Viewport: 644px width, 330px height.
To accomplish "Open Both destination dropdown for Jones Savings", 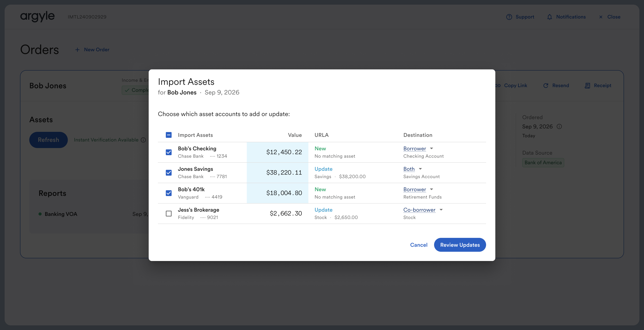I will coord(413,169).
